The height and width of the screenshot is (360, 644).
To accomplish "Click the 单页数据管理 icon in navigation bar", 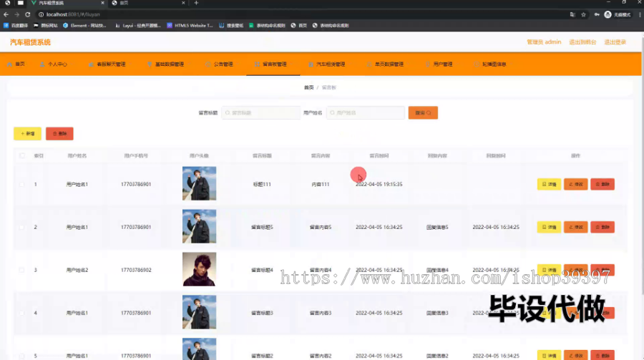I will point(369,64).
